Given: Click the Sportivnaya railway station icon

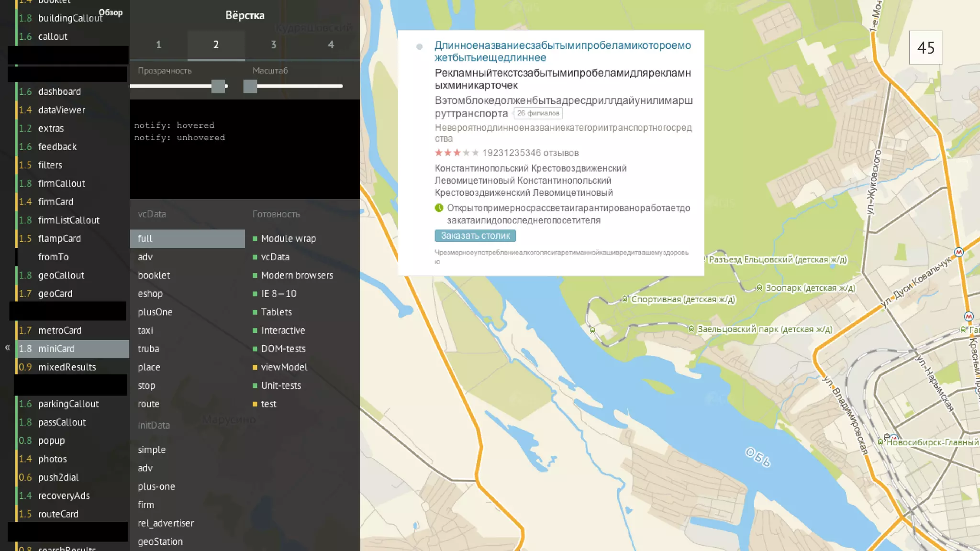Looking at the screenshot, I should coord(624,299).
